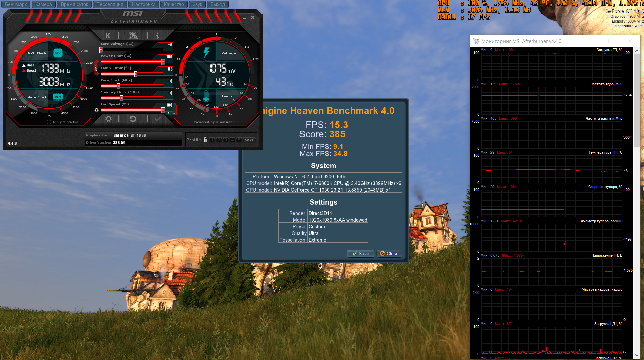The width and height of the screenshot is (644, 360).
Task: Click the Temp. Limit slider handle
Action: tap(136, 74)
